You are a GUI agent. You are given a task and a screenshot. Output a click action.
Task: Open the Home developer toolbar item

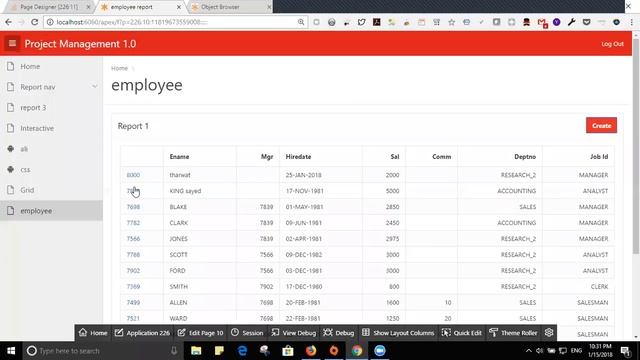[x=93, y=333]
